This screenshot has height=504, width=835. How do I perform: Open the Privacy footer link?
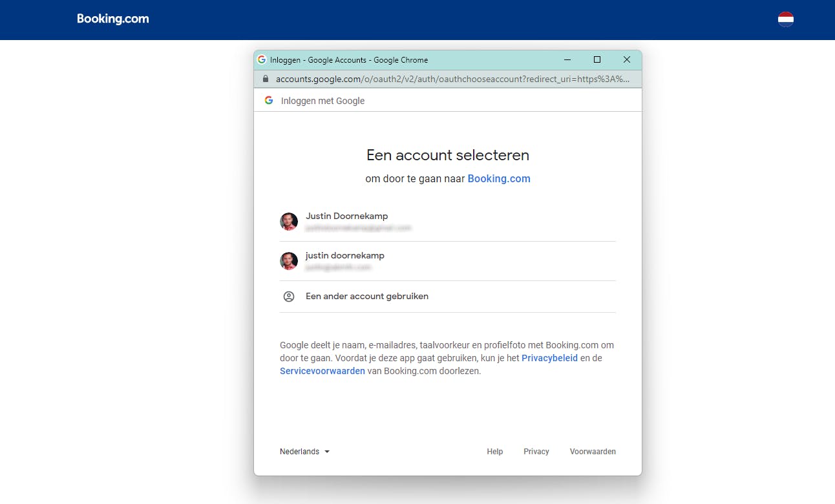click(x=536, y=452)
